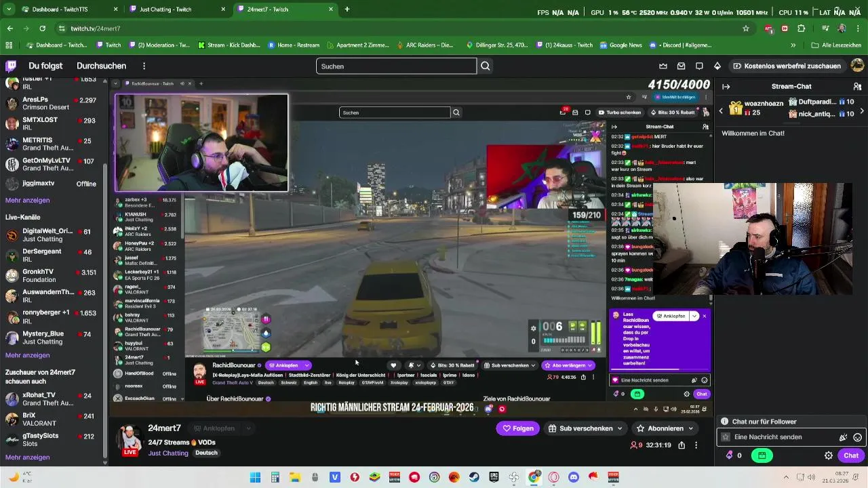This screenshot has height=488, width=868.
Task: Click the Windows Start button
Action: coord(255,477)
